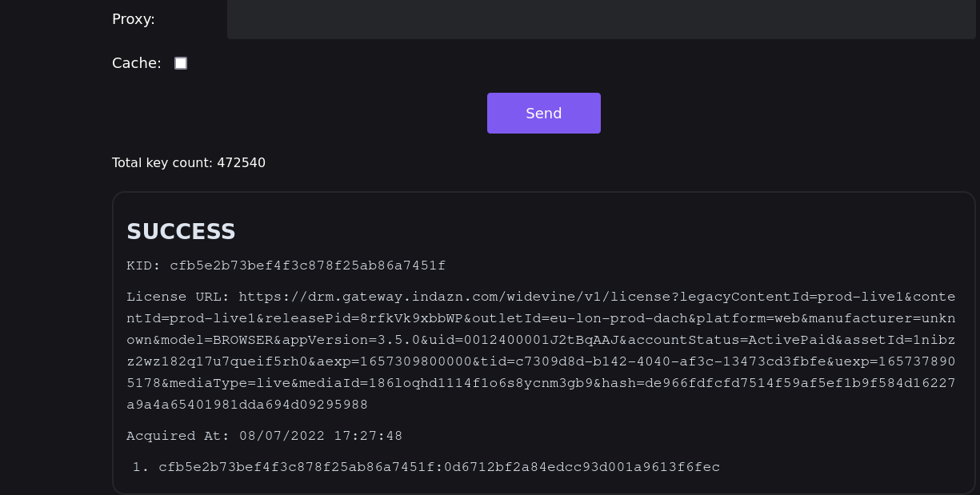
Task: Enable the Cache checkbox
Action: pos(181,63)
